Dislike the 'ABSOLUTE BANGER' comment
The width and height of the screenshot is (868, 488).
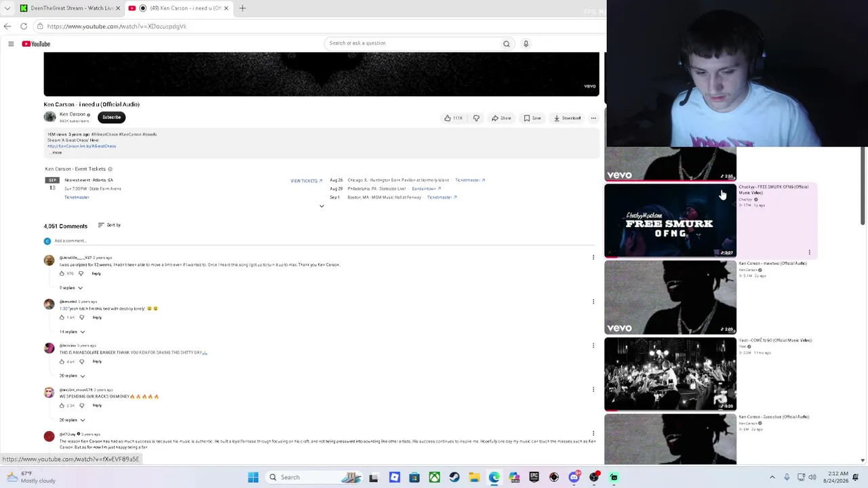tap(81, 362)
